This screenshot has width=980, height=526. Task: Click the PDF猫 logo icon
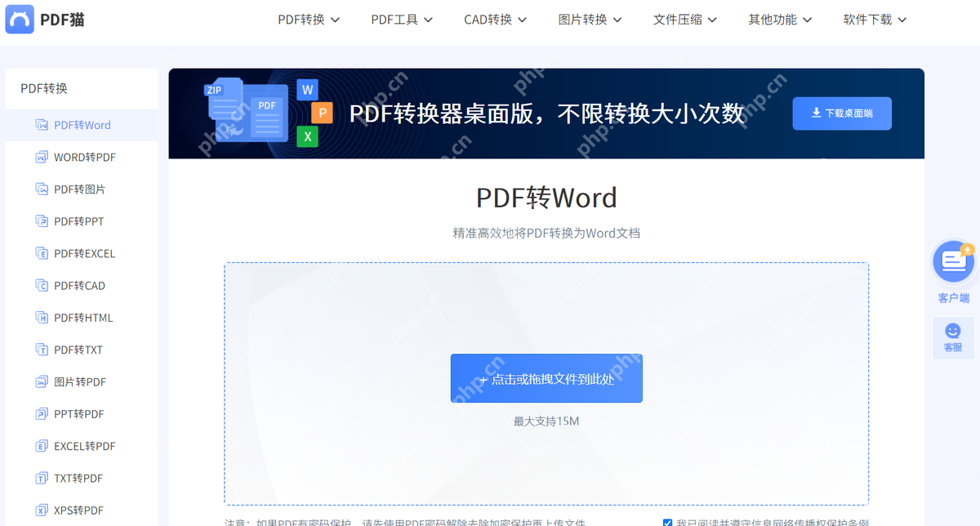point(20,19)
